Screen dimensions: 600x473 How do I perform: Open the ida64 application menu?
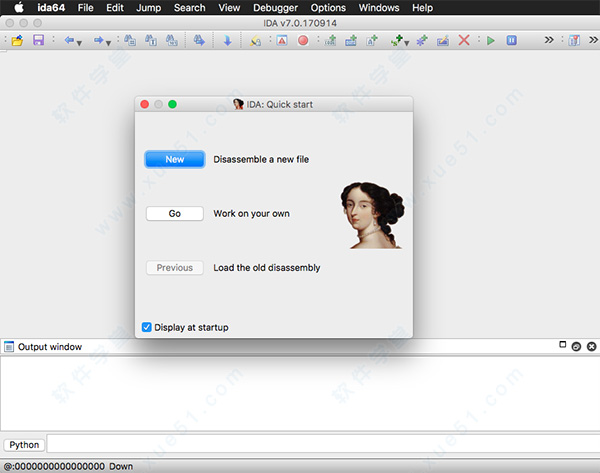51,8
